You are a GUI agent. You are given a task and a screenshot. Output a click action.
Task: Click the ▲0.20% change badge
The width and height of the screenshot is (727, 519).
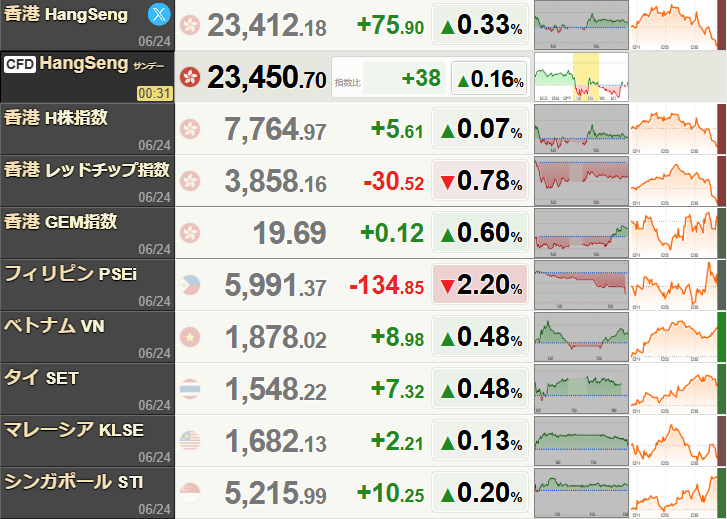[480, 492]
